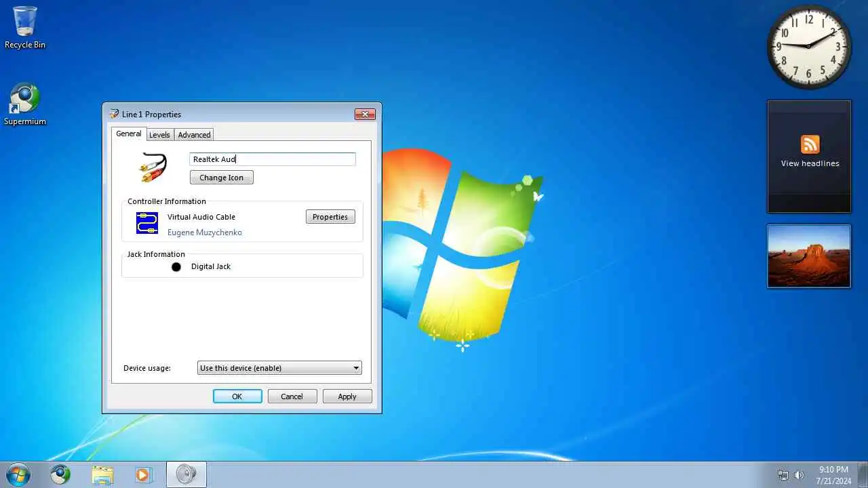Click the Virtual Audio Cable label

pyautogui.click(x=201, y=217)
